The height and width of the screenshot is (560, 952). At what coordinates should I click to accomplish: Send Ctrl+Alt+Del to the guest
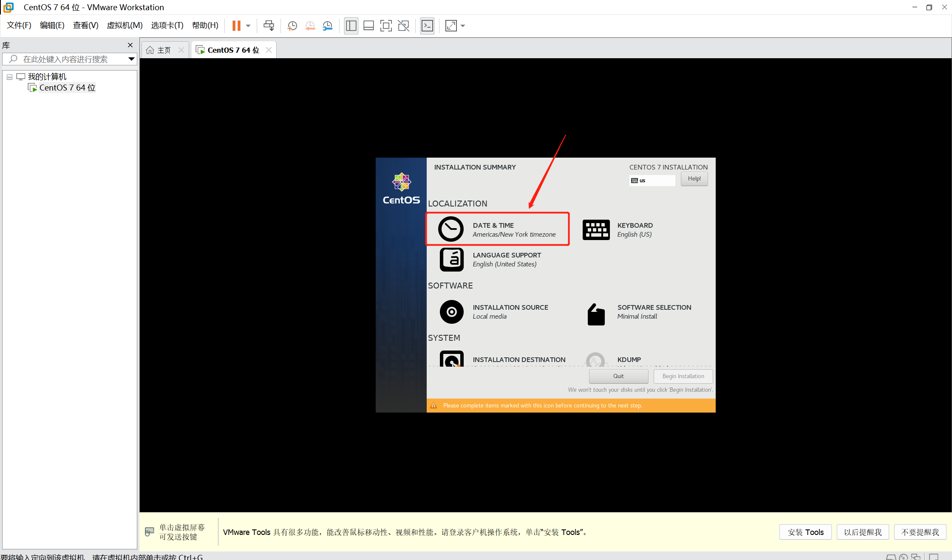[x=269, y=25]
